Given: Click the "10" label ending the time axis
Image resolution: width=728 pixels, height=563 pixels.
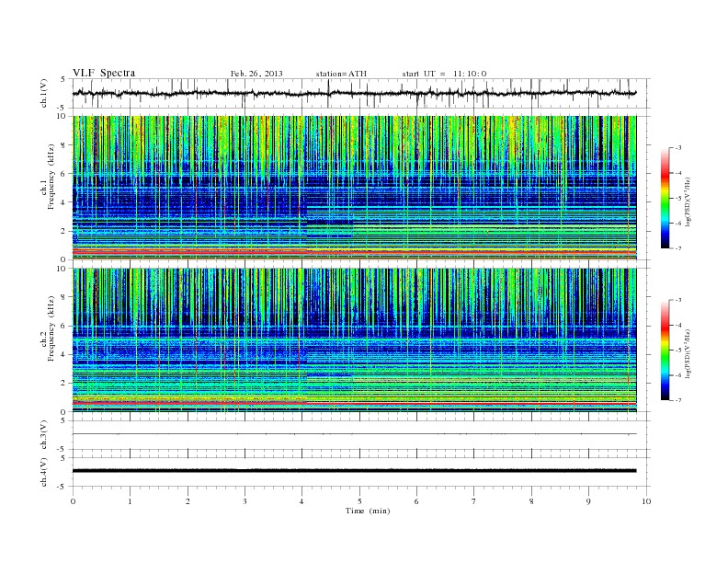Looking at the screenshot, I should click(x=646, y=501).
